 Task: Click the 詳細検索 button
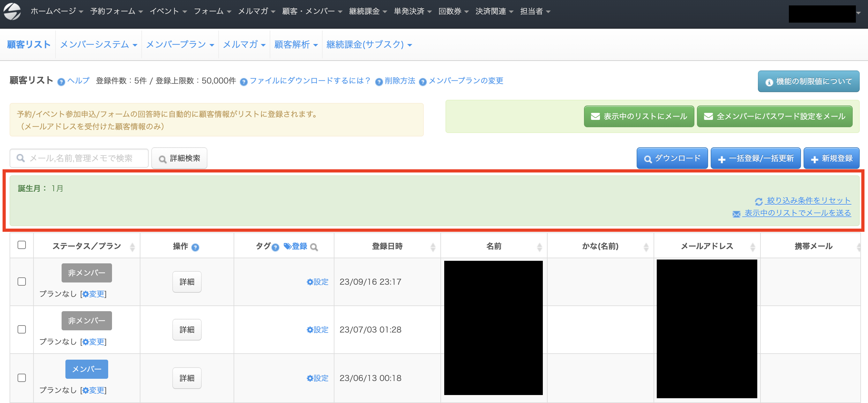coord(179,158)
